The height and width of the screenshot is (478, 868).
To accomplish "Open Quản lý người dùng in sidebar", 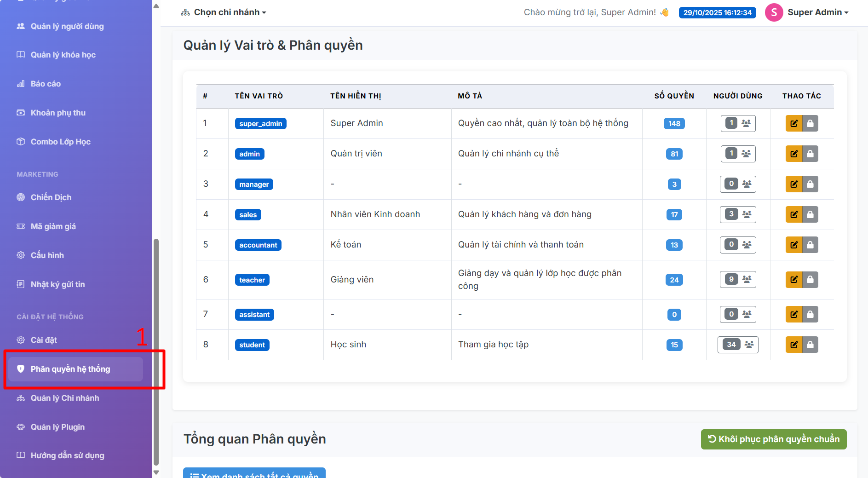I will 67,26.
